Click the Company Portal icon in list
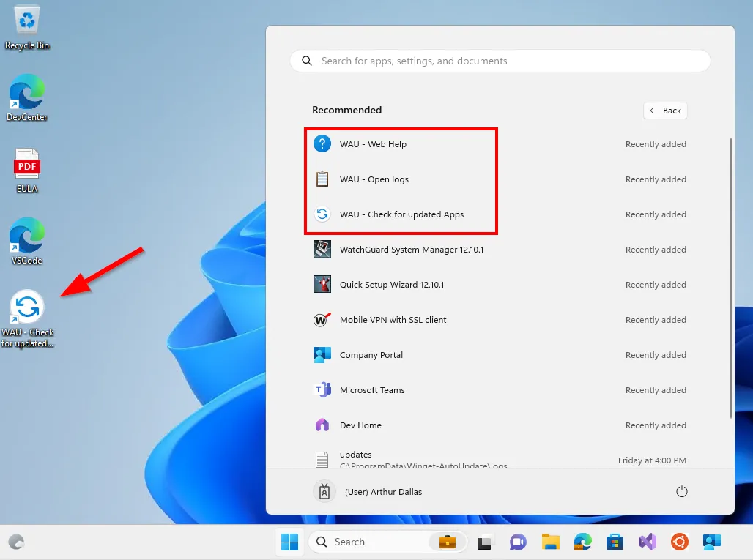The width and height of the screenshot is (753, 560). pyautogui.click(x=322, y=354)
